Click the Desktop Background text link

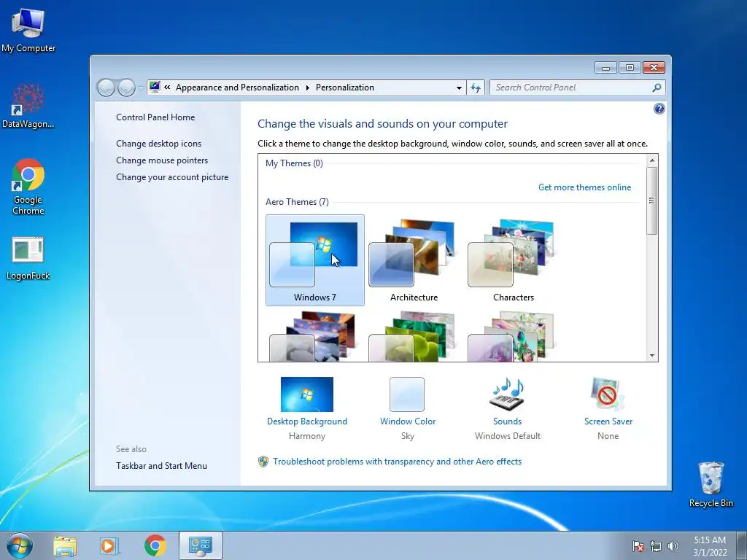[x=307, y=421]
